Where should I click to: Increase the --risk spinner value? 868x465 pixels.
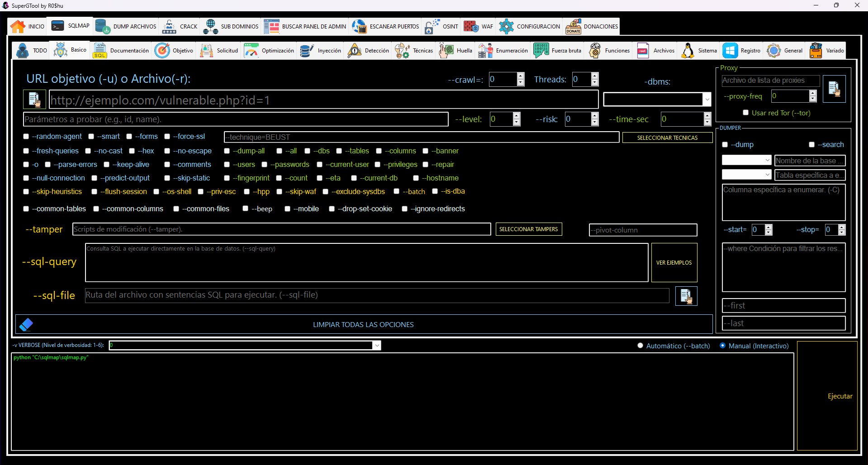tap(595, 116)
